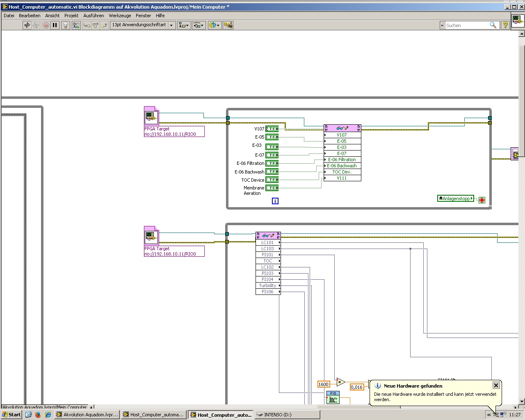Image resolution: width=525 pixels, height=420 pixels.
Task: Click the Run arrow toolbar icon
Action: (27, 25)
